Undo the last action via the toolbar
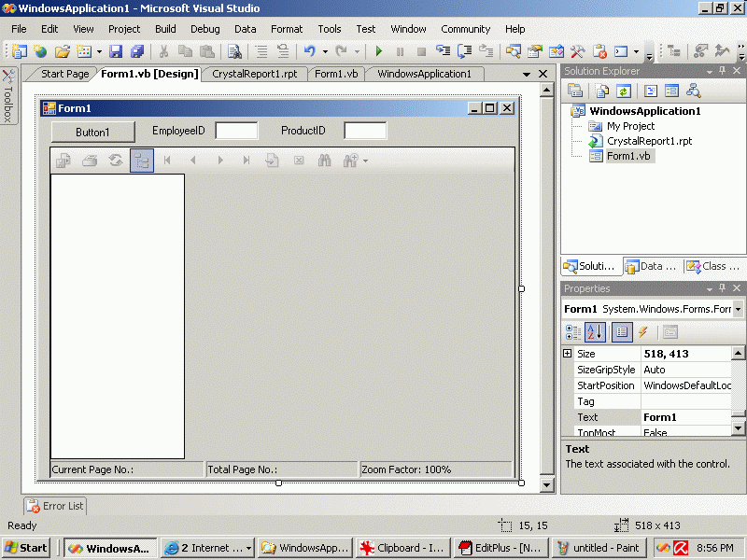Viewport: 747px width, 560px height. [310, 51]
